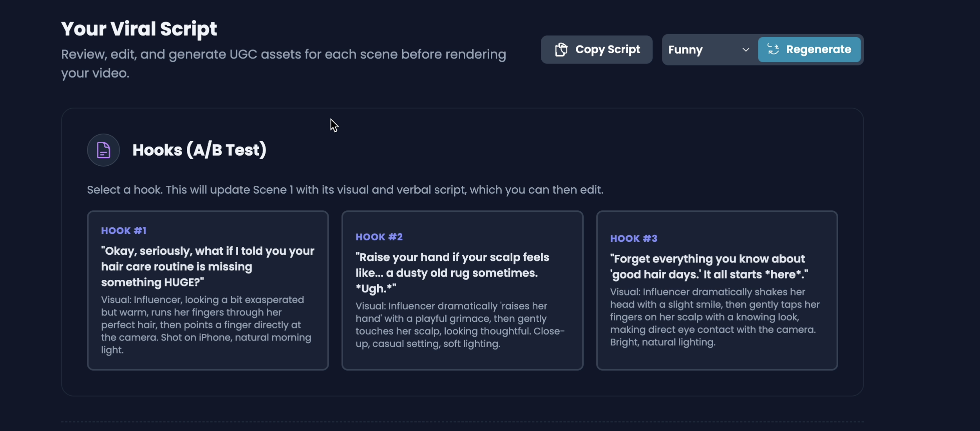The height and width of the screenshot is (431, 980).
Task: Click Regenerate to rebuild the script
Action: click(x=818, y=50)
